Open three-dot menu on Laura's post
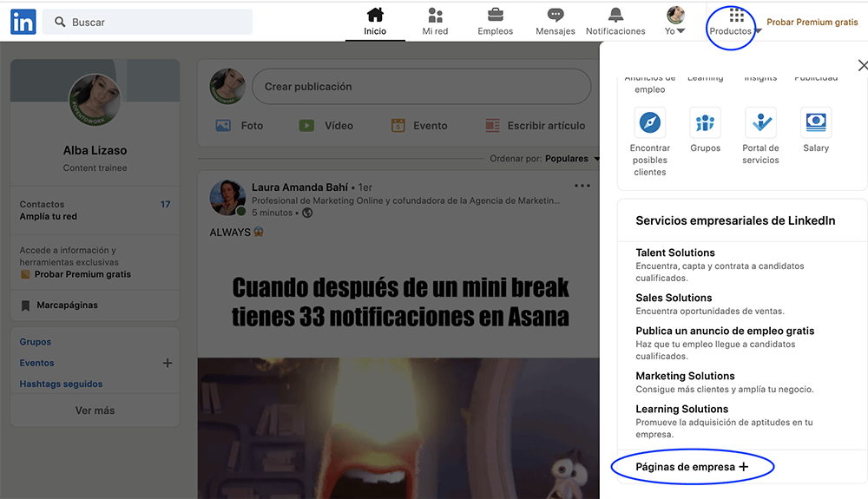 coord(582,186)
